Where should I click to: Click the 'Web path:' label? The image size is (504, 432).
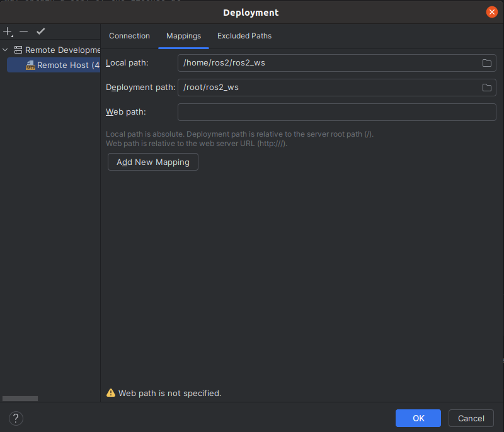[125, 112]
